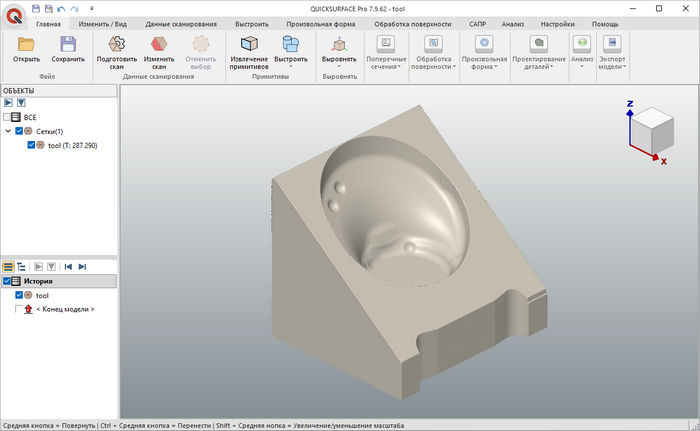The height and width of the screenshot is (431, 700).
Task: Select the Конец модели history item
Action: point(65,309)
